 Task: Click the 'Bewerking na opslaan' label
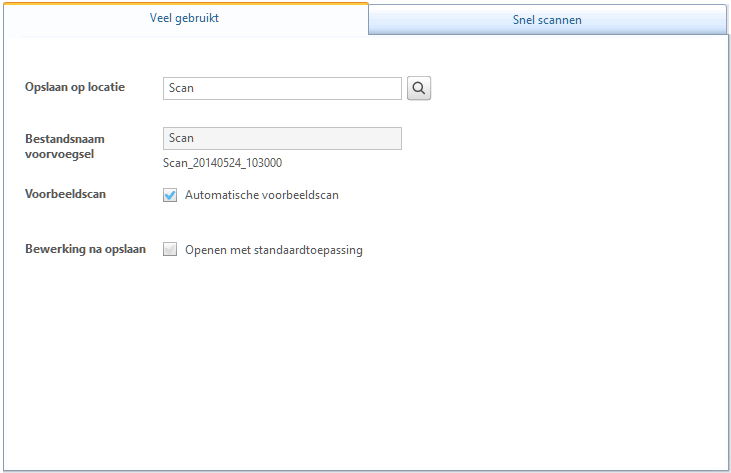pyautogui.click(x=85, y=249)
